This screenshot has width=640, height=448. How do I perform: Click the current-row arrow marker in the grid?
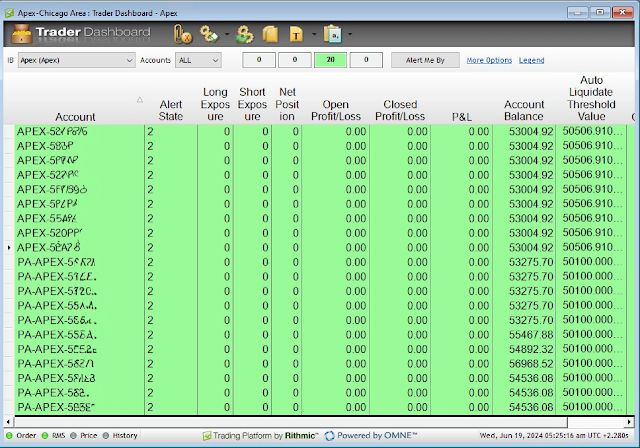coord(9,248)
